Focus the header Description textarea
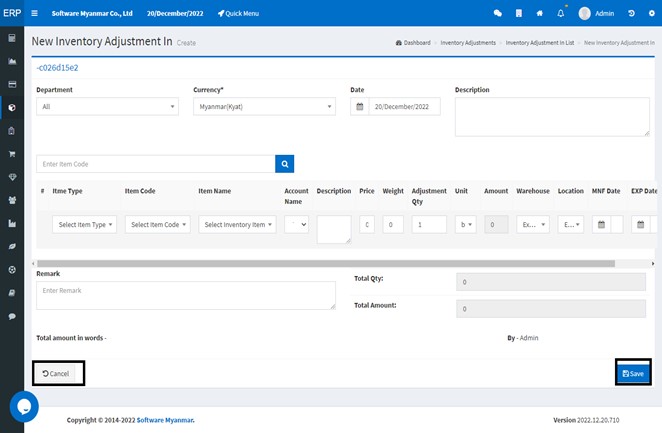The height and width of the screenshot is (433, 662). pyautogui.click(x=552, y=117)
